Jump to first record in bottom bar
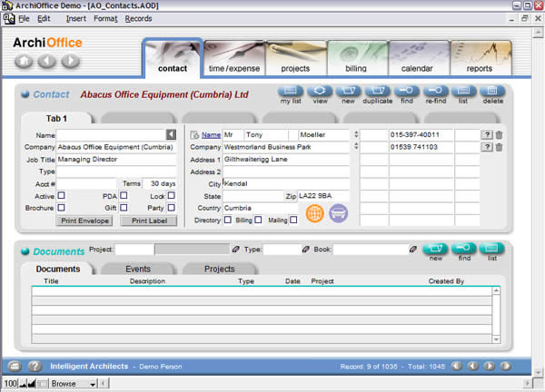545x392 pixels. pyautogui.click(x=457, y=366)
